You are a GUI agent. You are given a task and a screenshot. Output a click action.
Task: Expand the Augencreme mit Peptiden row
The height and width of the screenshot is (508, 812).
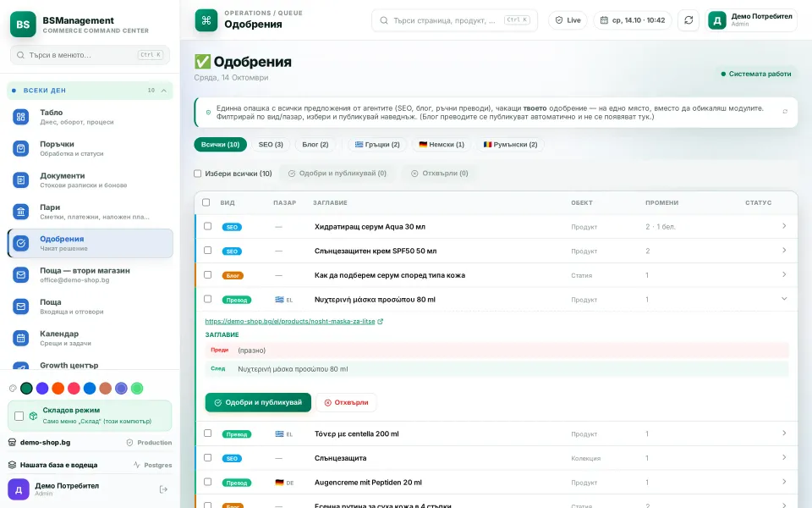pos(784,482)
